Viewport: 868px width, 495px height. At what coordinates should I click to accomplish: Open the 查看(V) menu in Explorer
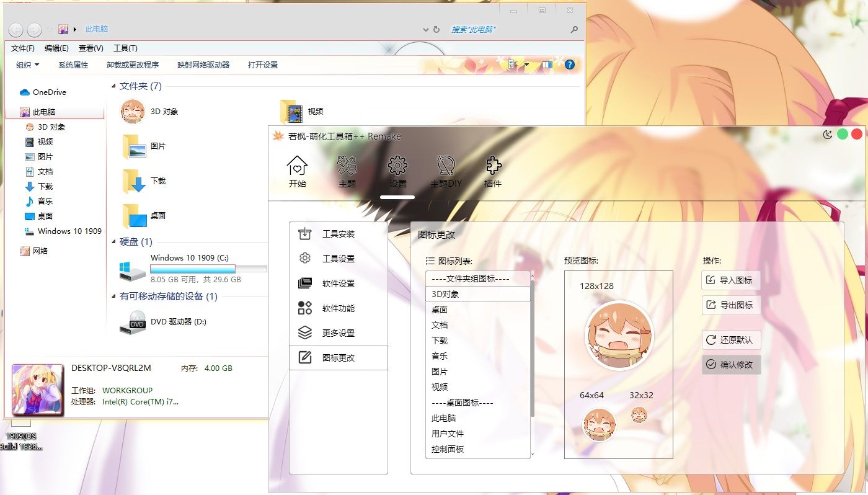91,48
